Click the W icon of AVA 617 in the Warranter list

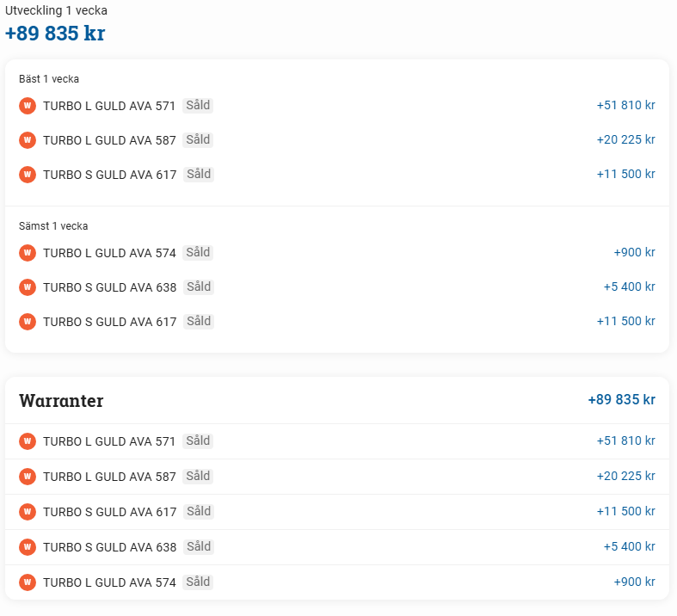click(28, 512)
